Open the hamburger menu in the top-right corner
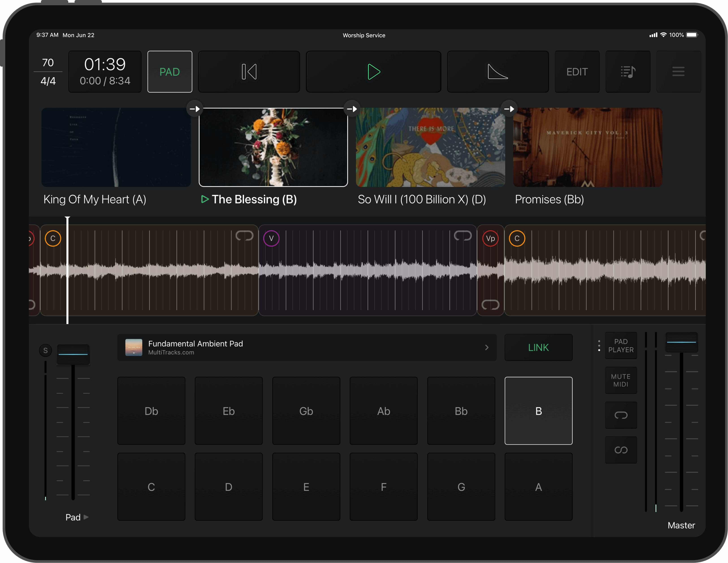The width and height of the screenshot is (728, 563). [x=678, y=71]
